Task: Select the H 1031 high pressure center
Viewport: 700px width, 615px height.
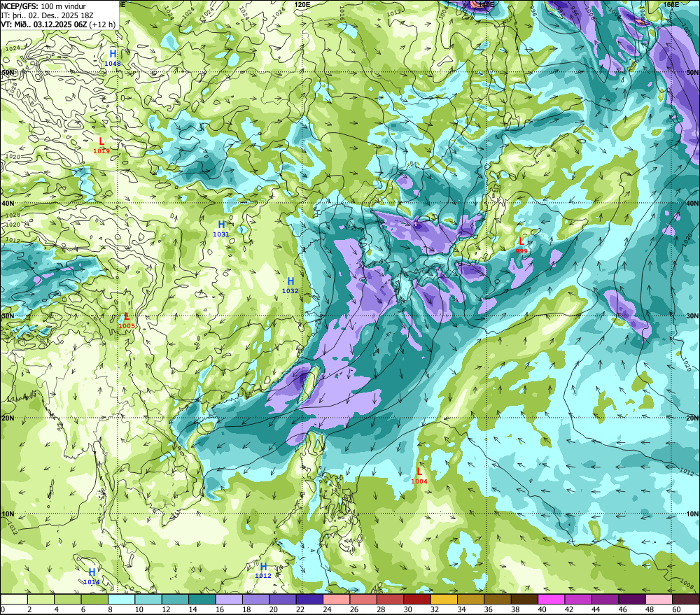Action: 221,229
